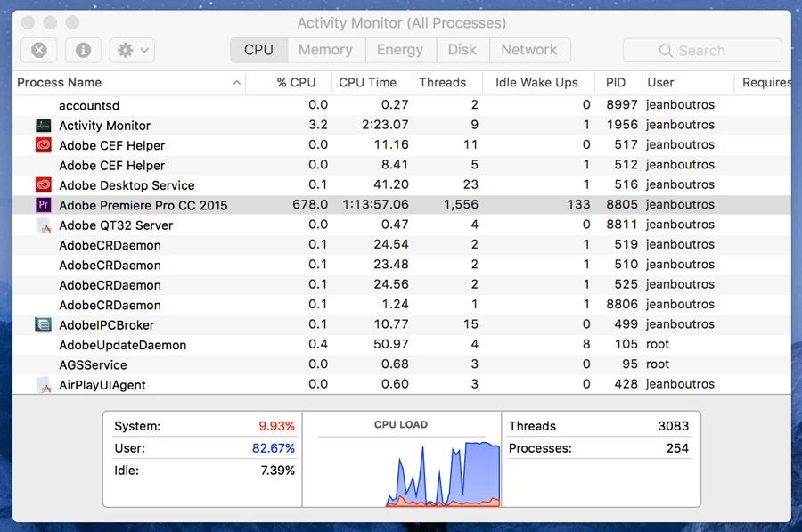Click the root user of AdobeUpdateDaemon
This screenshot has height=532, width=802.
(658, 344)
